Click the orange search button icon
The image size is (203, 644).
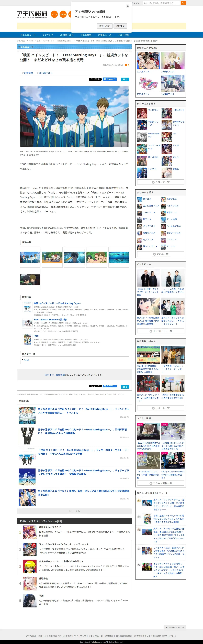(x=183, y=3)
